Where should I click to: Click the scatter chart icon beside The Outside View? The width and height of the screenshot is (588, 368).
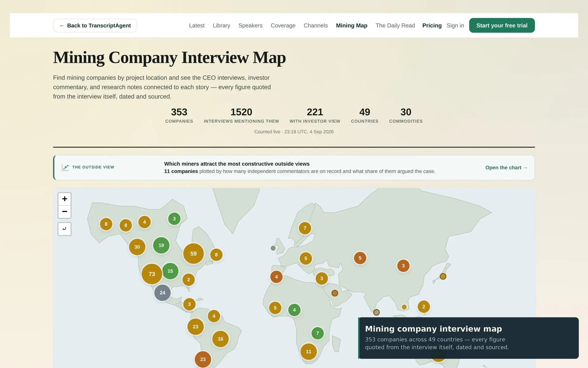coord(65,167)
